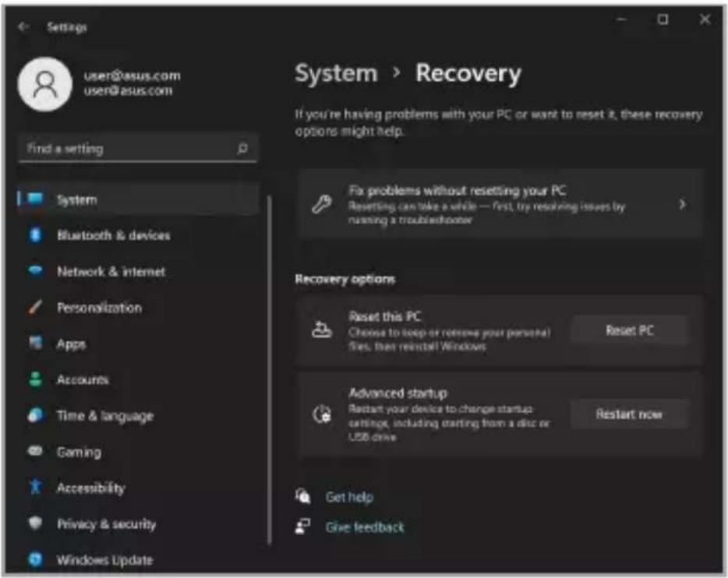Select the Network wifi icon
Screen dimensions: 728x578
[x=35, y=270]
